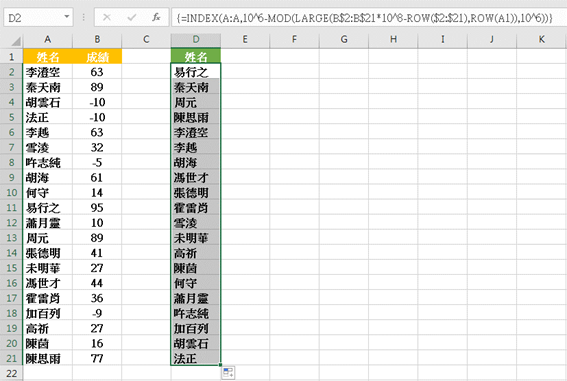Click score 16 in column B

pyautogui.click(x=97, y=343)
